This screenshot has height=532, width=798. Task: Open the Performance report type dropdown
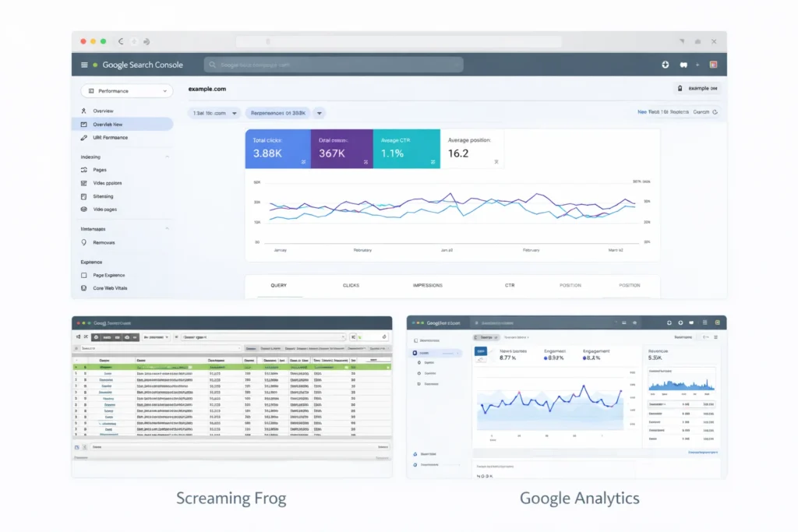[125, 90]
